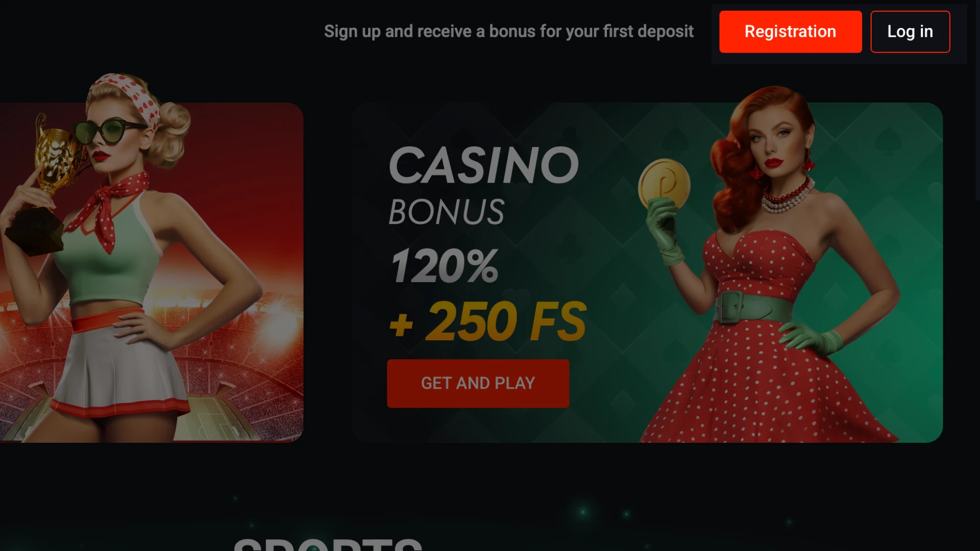Claim the bonus via GET AND PLAY
Image resolution: width=980 pixels, height=551 pixels.
tap(478, 383)
